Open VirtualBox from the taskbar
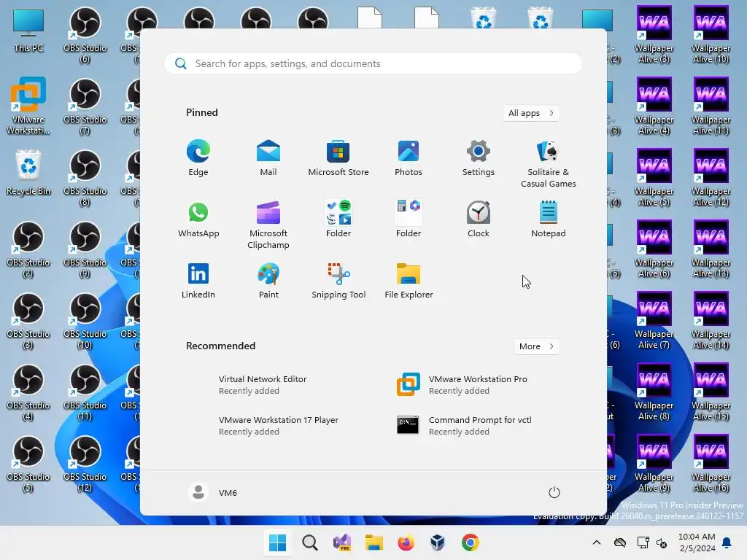Image resolution: width=747 pixels, height=560 pixels. [438, 542]
